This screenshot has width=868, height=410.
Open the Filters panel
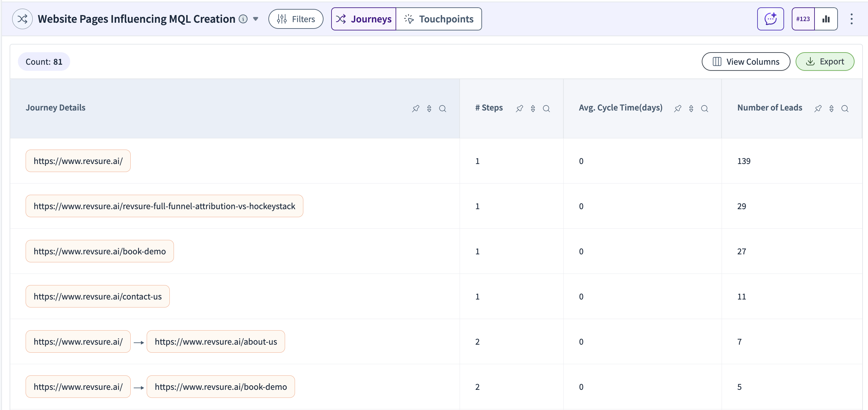pos(296,19)
